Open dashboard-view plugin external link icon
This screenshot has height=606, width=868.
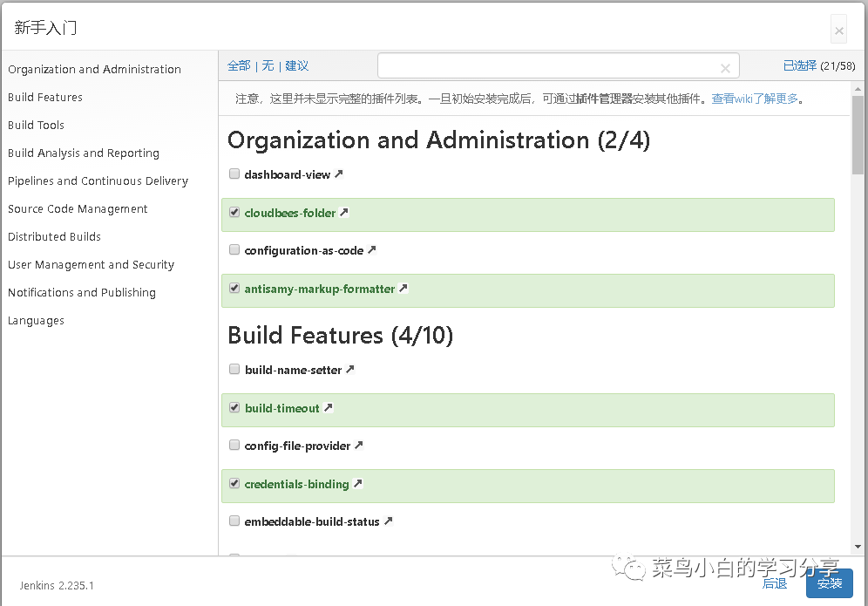pos(339,174)
